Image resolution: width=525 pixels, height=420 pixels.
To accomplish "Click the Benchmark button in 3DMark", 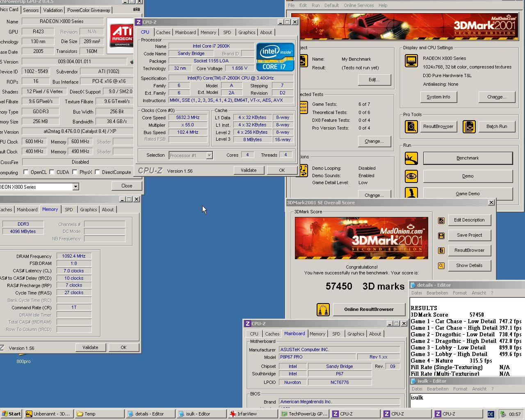I will coord(468,158).
